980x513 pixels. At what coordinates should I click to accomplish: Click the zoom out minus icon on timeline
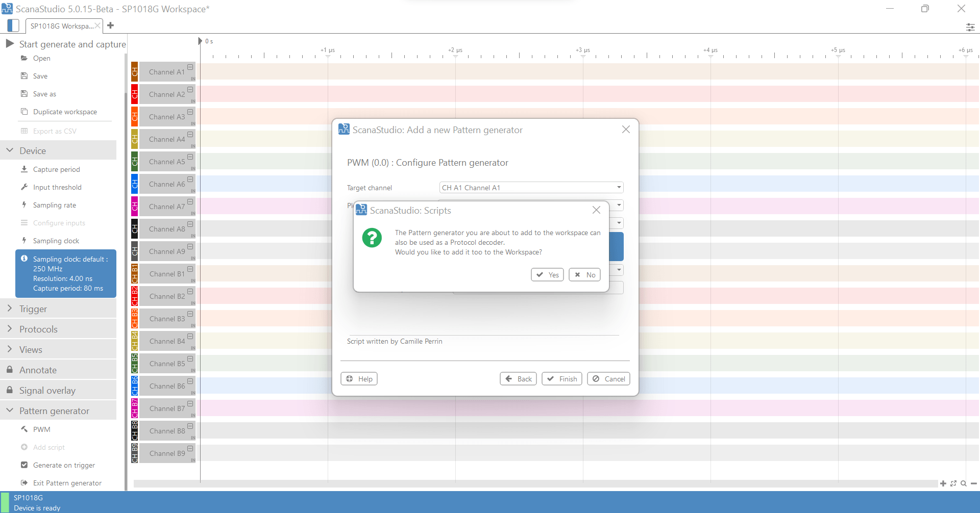(x=973, y=483)
